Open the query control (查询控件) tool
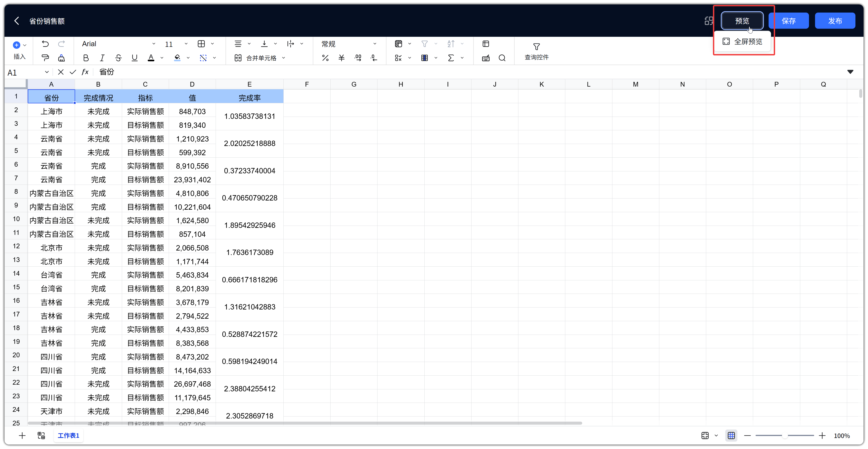This screenshot has width=868, height=449. (x=536, y=51)
